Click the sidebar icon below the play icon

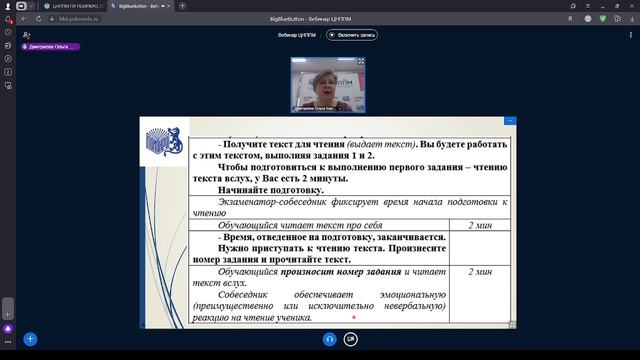click(x=8, y=72)
